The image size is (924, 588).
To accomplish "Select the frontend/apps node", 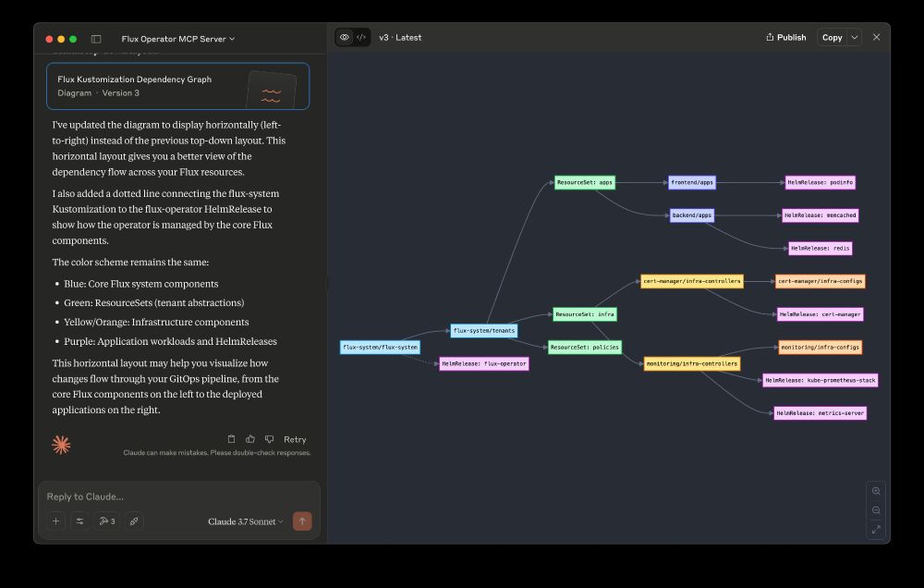I will pyautogui.click(x=692, y=182).
